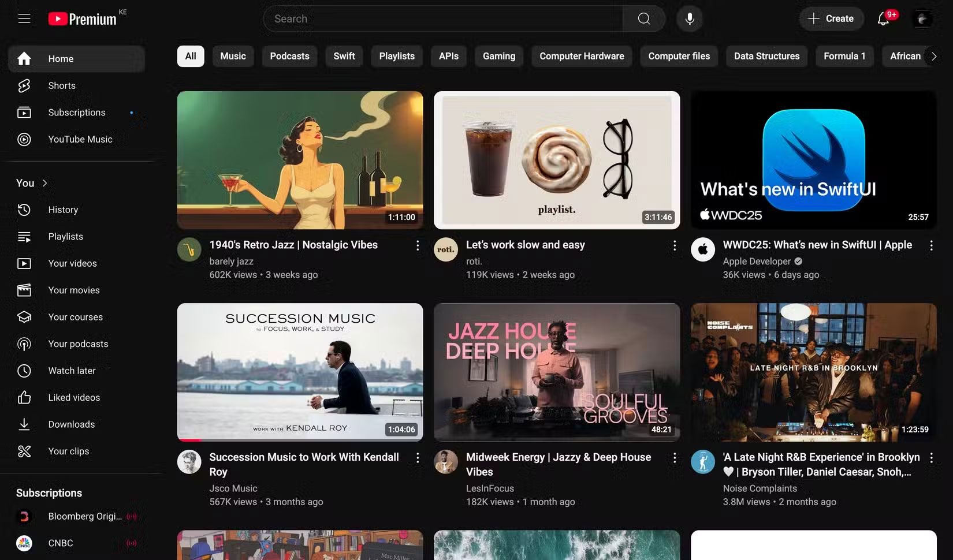Open the Downloads section
The height and width of the screenshot is (560, 953).
[x=71, y=424]
